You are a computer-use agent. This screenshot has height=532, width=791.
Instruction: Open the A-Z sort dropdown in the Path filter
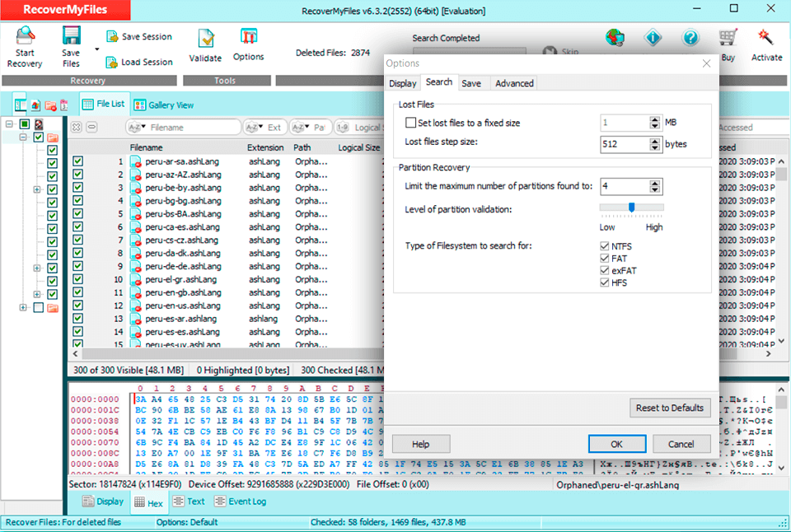[301, 128]
